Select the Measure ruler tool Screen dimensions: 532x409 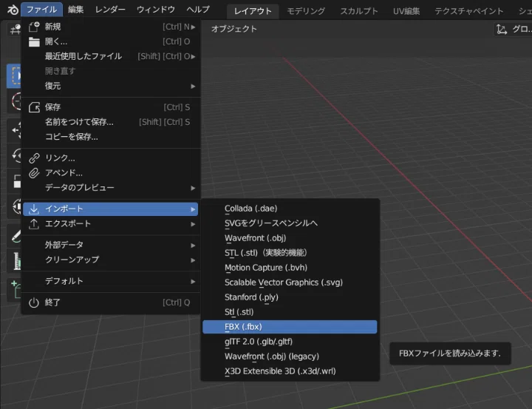tap(14, 261)
